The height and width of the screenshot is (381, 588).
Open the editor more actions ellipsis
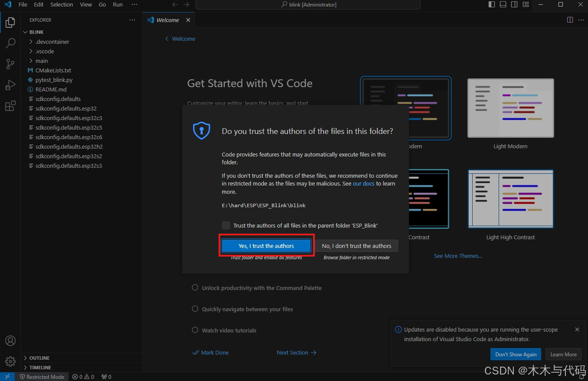coord(581,20)
